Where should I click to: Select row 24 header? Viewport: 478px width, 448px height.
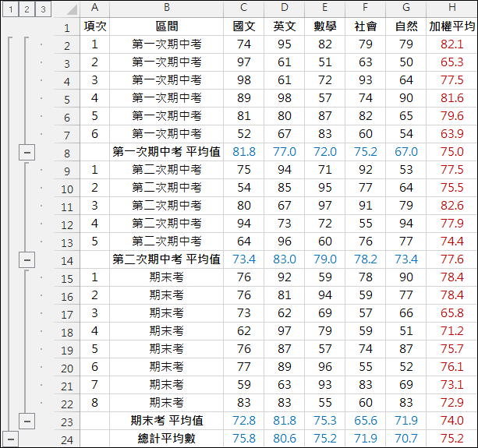pyautogui.click(x=67, y=439)
